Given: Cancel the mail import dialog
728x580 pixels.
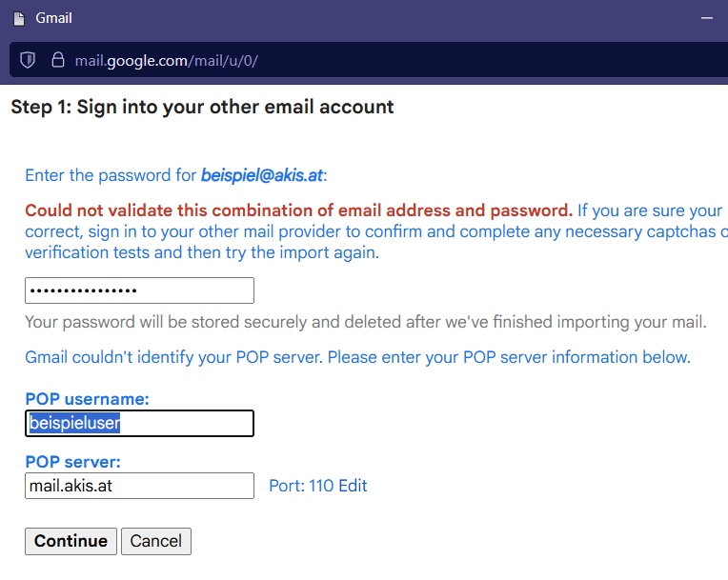Looking at the screenshot, I should [x=156, y=541].
